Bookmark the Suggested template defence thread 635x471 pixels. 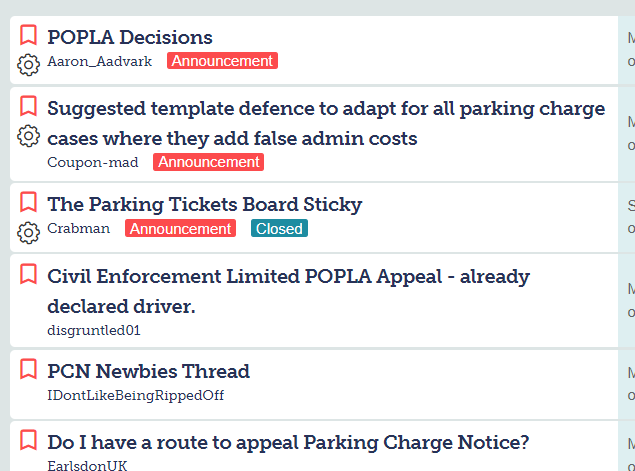(x=28, y=106)
